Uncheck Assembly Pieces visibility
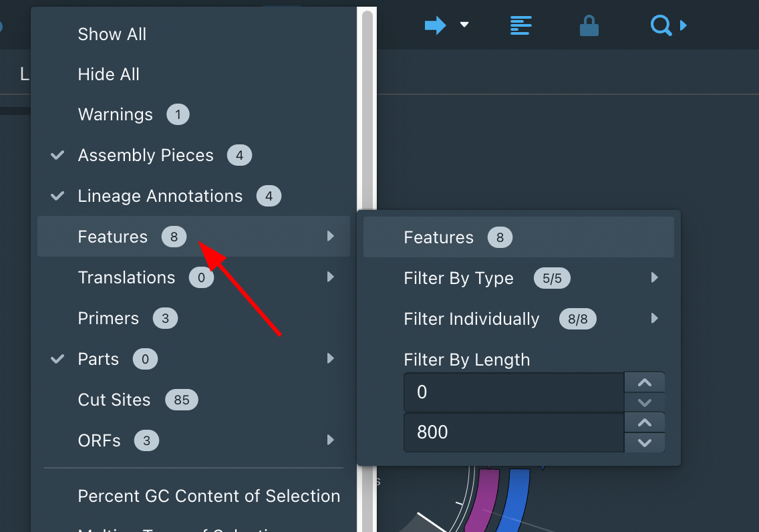 pos(57,154)
